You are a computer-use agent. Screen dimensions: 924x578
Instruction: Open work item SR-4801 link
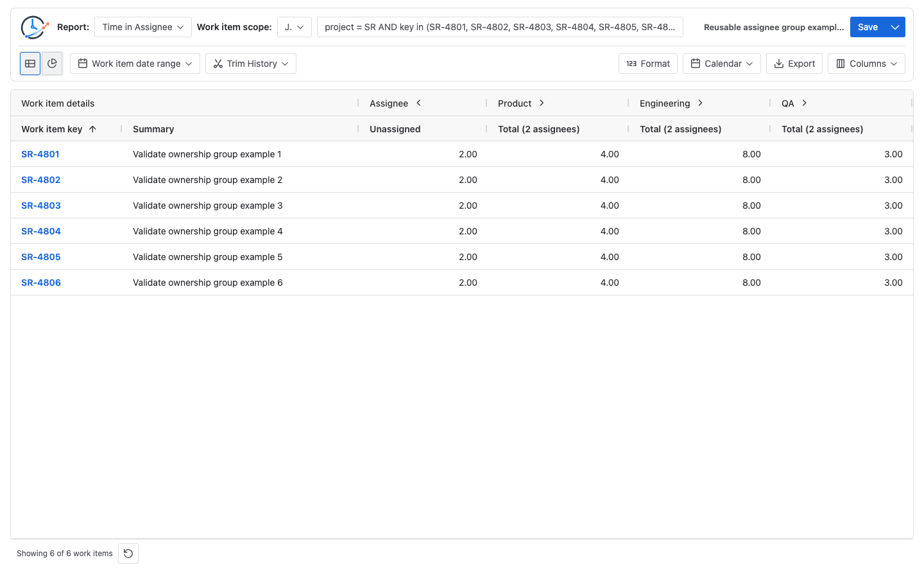40,154
